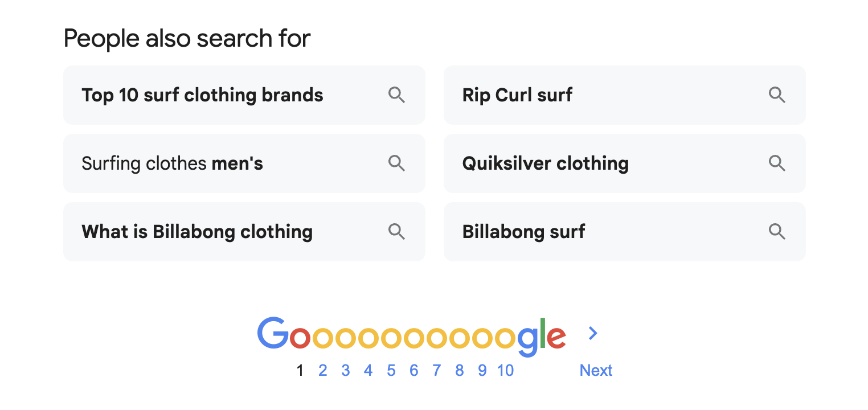Image resolution: width=868 pixels, height=410 pixels.
Task: Click the Quiksilver clothing suggestion
Action: click(x=545, y=163)
